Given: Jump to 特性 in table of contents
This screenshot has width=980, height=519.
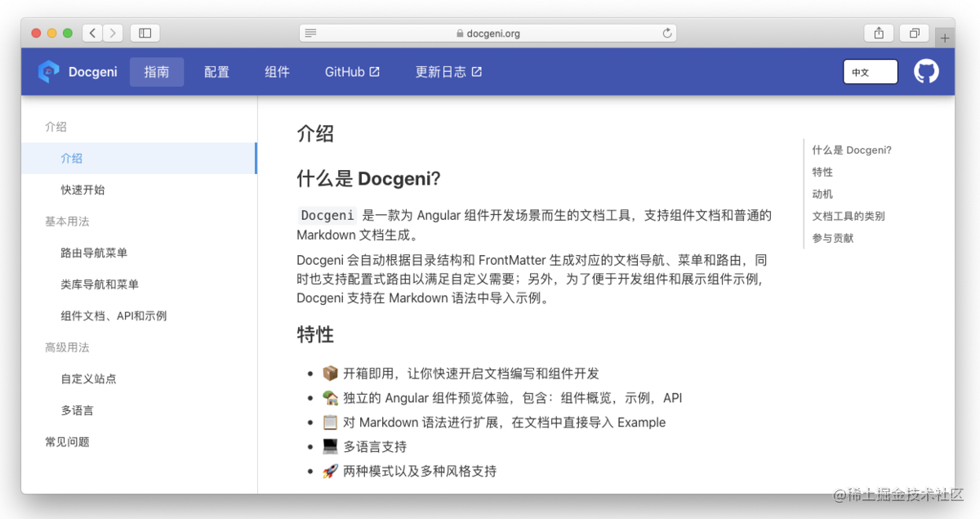Looking at the screenshot, I should 822,172.
